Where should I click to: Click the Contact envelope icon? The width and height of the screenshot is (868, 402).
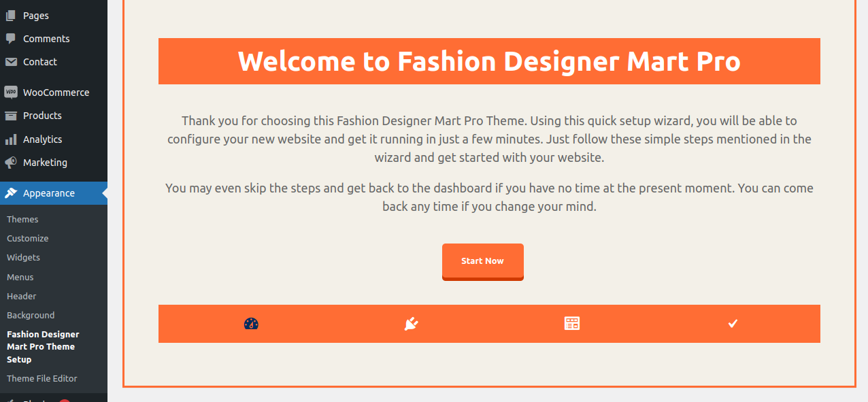click(11, 62)
